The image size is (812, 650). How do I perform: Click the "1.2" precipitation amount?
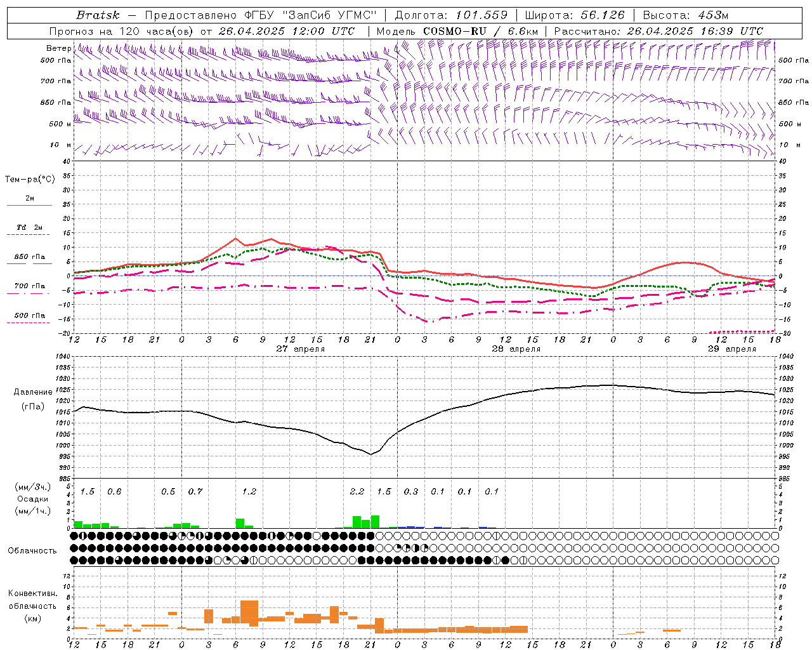tap(249, 491)
